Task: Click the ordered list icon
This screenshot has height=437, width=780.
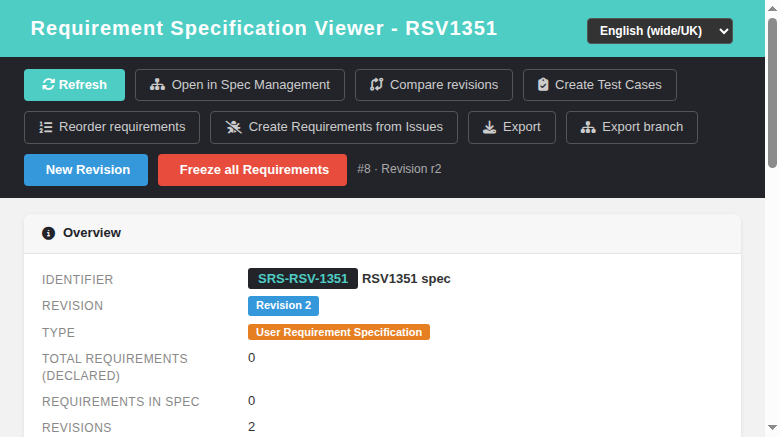Action: pyautogui.click(x=46, y=127)
